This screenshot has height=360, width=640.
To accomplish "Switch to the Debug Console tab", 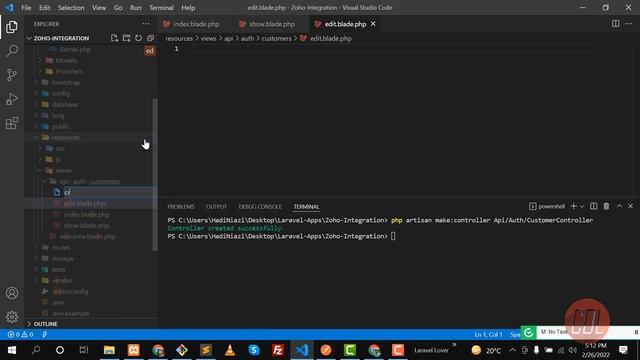I will tap(260, 207).
